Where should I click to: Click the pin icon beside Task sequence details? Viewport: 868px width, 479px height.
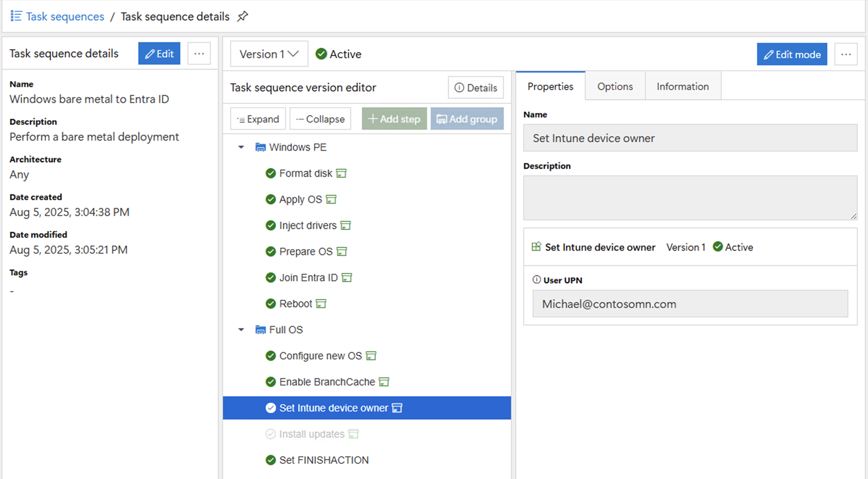click(242, 16)
